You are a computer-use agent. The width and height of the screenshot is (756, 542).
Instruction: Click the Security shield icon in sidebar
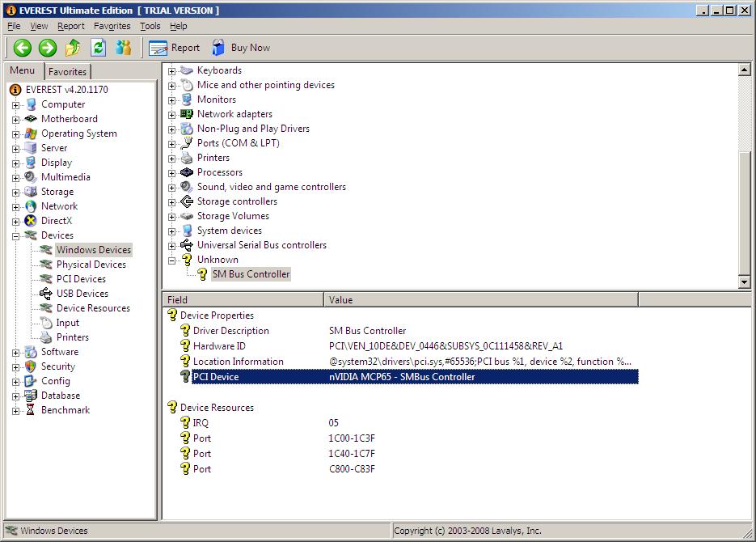(31, 366)
